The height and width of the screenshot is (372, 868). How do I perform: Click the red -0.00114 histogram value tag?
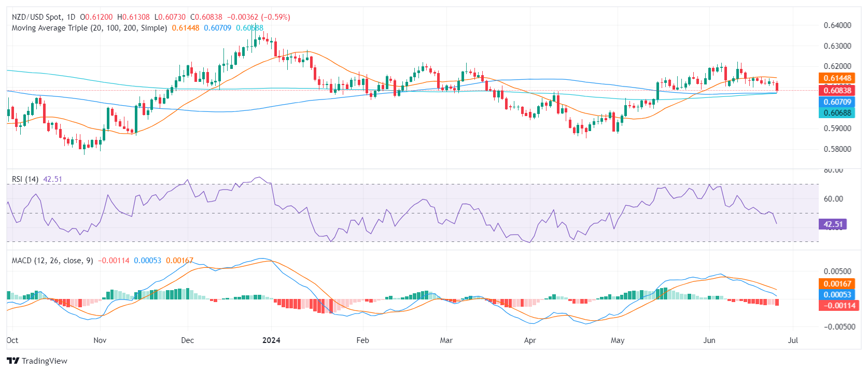click(837, 306)
